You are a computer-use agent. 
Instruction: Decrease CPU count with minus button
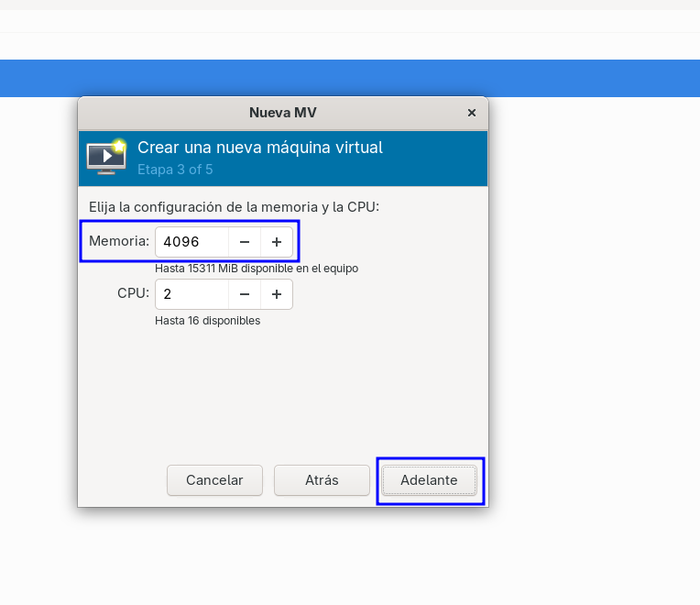pos(245,294)
